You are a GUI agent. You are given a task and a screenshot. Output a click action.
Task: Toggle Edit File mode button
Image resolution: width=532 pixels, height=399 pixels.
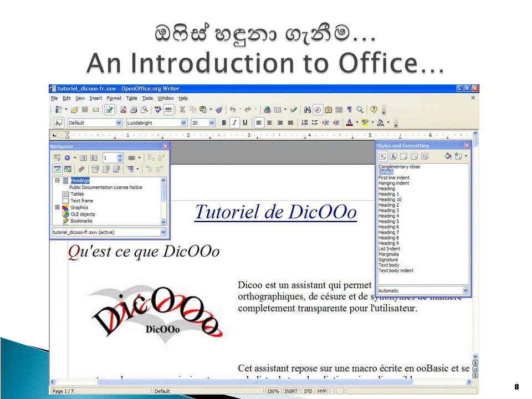point(109,110)
